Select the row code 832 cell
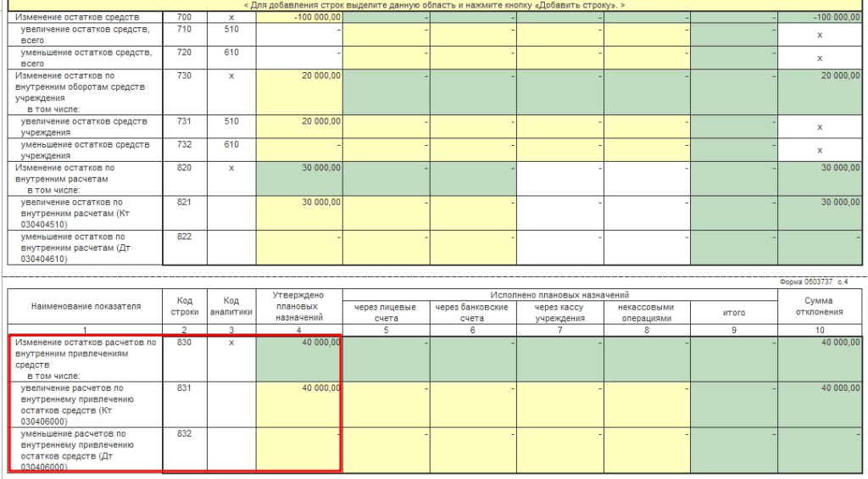This screenshot has height=479, width=868. pyautogui.click(x=185, y=449)
